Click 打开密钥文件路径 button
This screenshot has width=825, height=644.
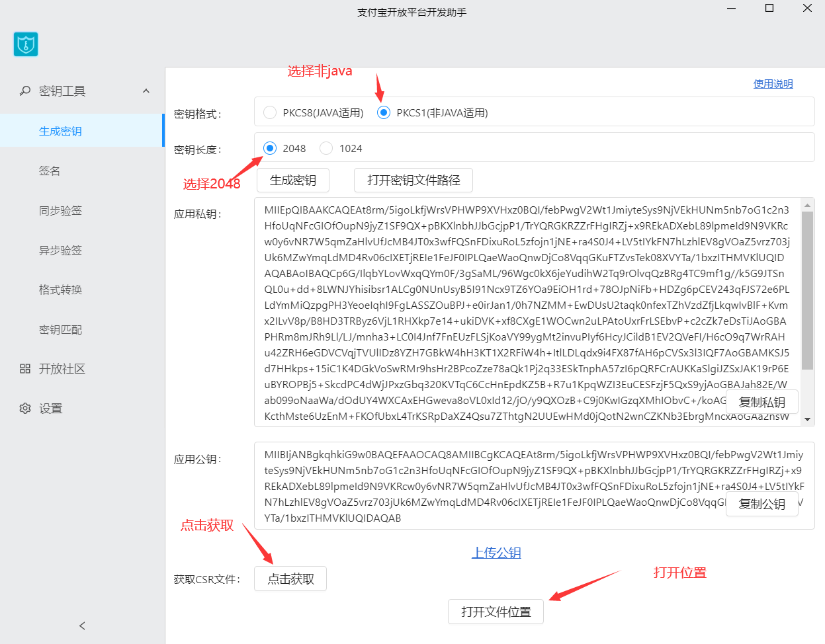[x=413, y=180]
